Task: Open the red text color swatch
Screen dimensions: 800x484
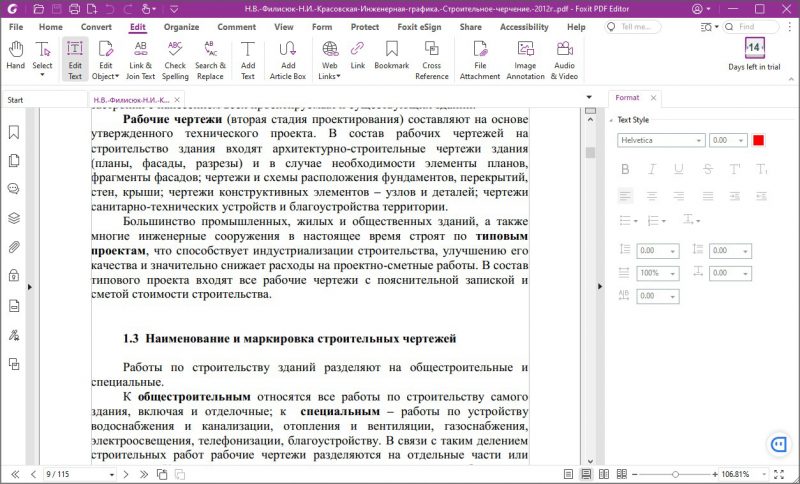Action: click(758, 140)
